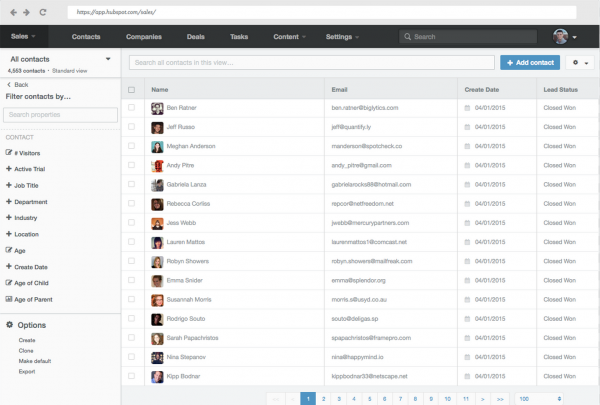600x405 pixels.
Task: Open the gear settings dropdown near Add contact
Action: [580, 62]
